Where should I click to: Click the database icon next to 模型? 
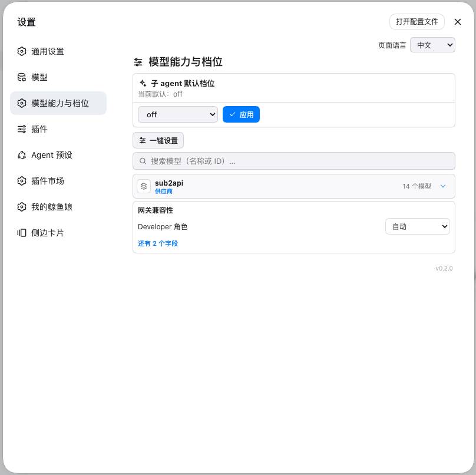22,77
